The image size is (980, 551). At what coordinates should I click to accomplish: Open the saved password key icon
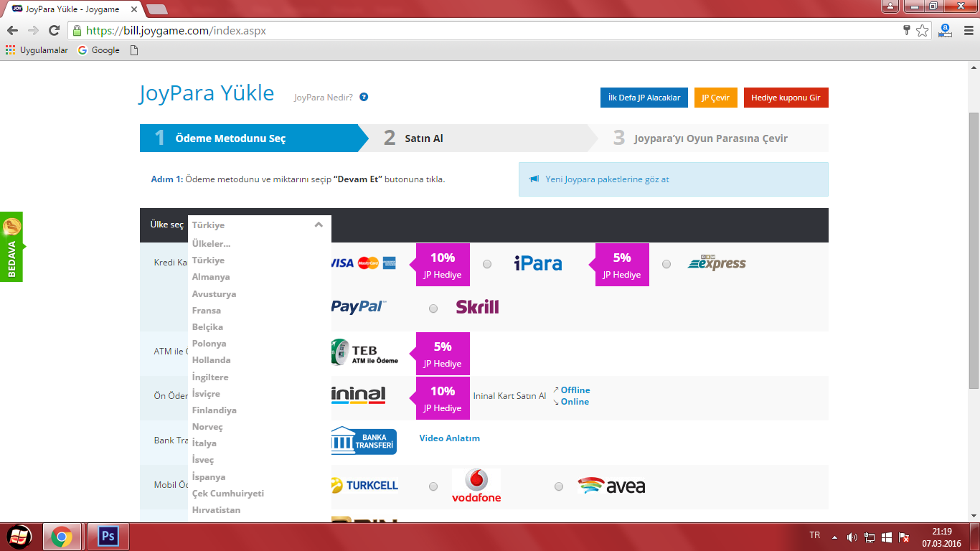[x=907, y=31]
